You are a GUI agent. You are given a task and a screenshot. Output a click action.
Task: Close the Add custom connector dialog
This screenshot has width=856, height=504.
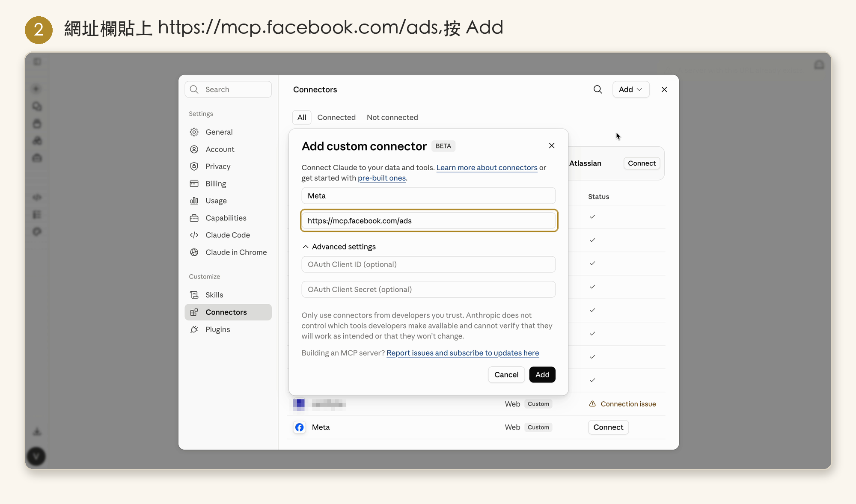point(552,146)
